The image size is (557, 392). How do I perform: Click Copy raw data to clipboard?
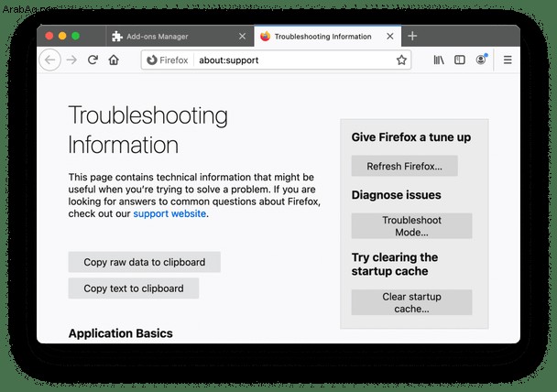[x=144, y=262]
